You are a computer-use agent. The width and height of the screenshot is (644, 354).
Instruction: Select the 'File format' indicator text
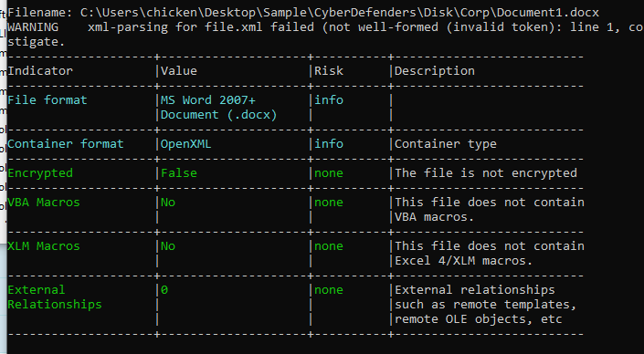click(x=48, y=100)
